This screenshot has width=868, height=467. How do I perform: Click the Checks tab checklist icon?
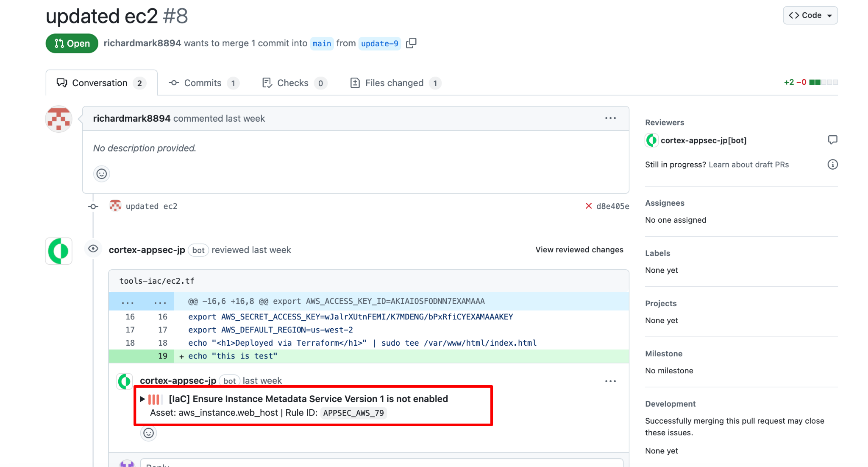267,83
